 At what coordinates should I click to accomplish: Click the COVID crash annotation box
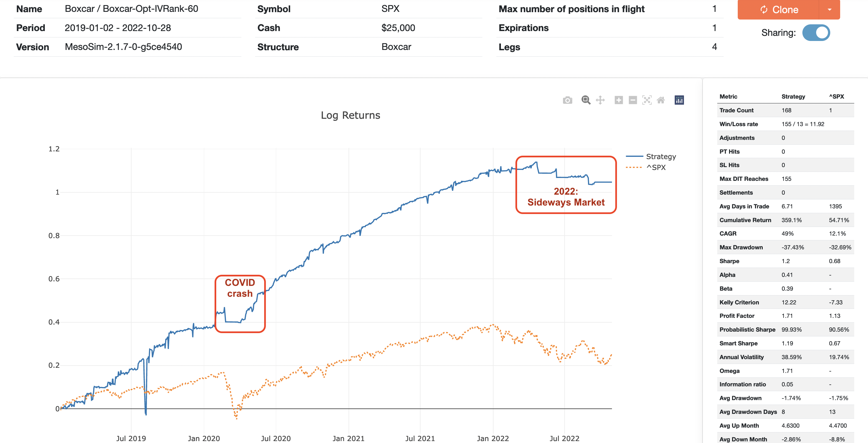coord(240,288)
